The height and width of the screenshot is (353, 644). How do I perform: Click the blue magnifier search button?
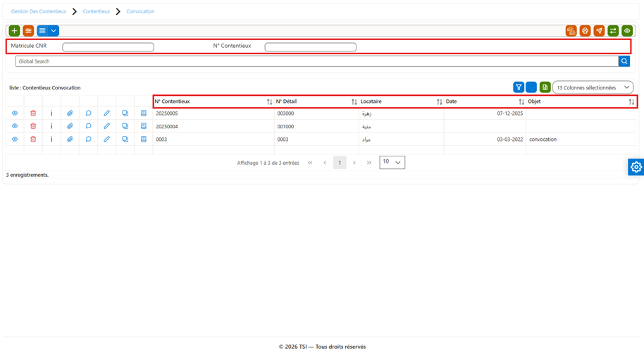click(x=624, y=61)
